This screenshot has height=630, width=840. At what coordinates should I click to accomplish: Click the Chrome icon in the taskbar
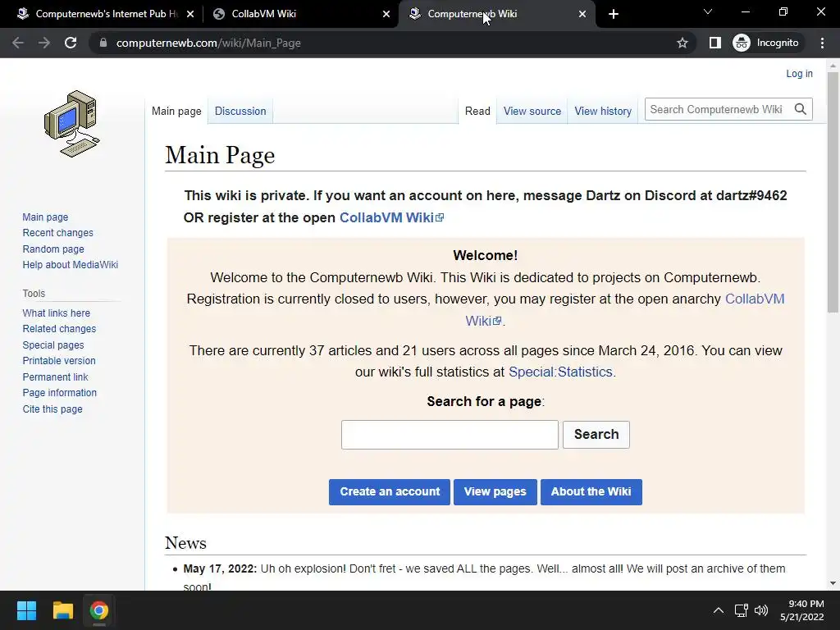pyautogui.click(x=99, y=610)
